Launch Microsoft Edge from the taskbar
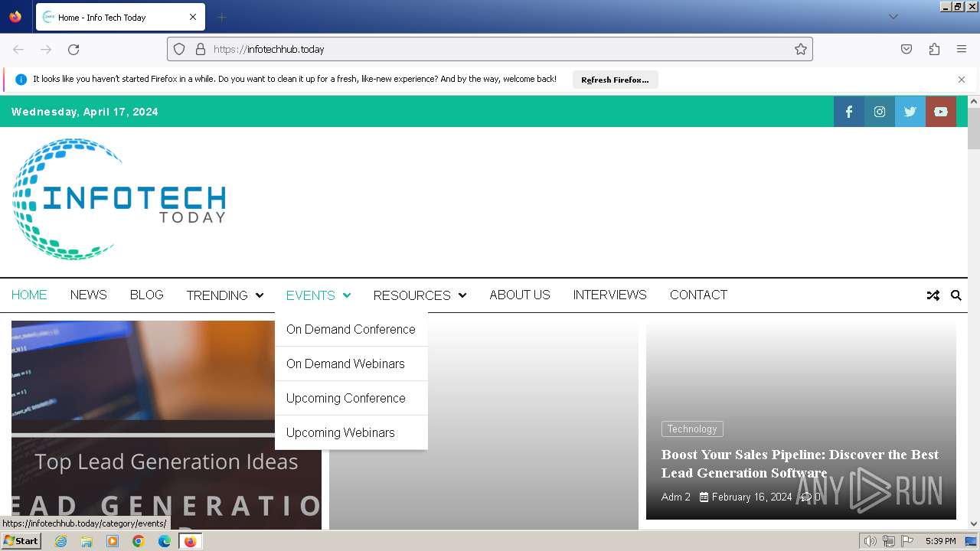Image resolution: width=980 pixels, height=551 pixels. coord(165,541)
